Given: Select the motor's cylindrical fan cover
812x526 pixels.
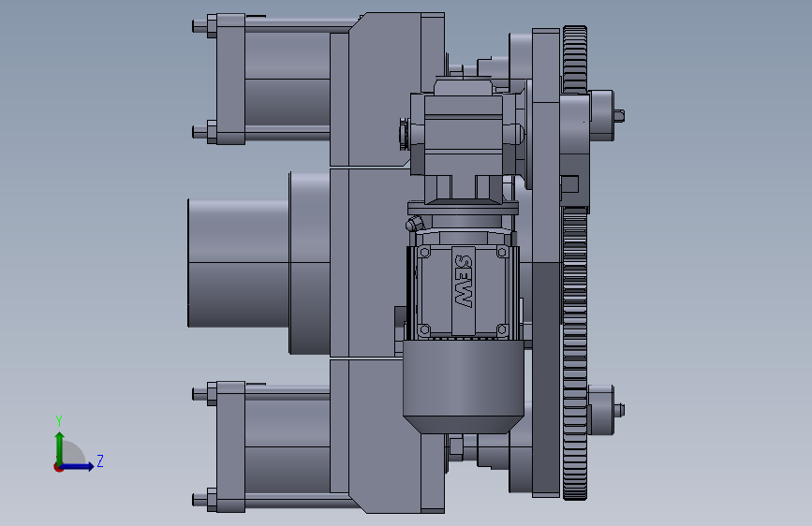Looking at the screenshot, I should click(x=463, y=387).
